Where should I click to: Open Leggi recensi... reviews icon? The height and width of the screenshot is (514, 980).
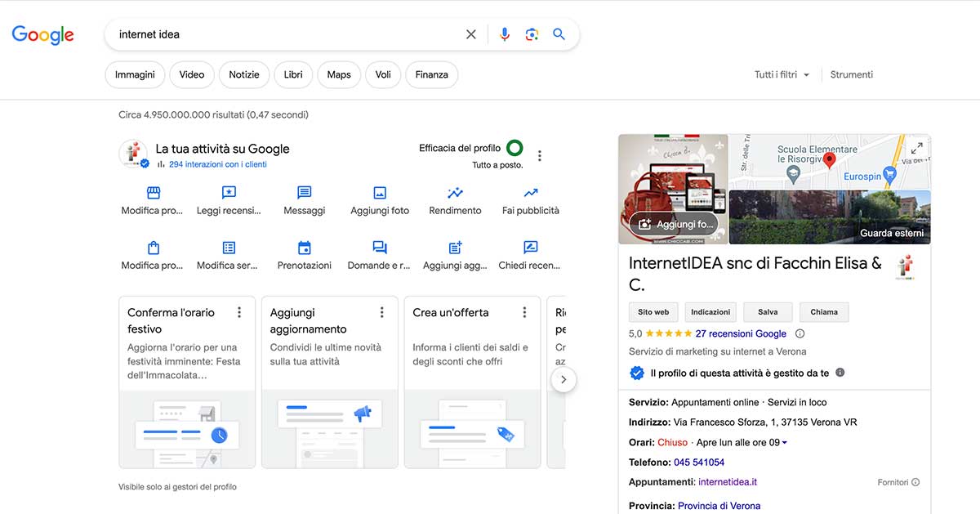point(229,193)
